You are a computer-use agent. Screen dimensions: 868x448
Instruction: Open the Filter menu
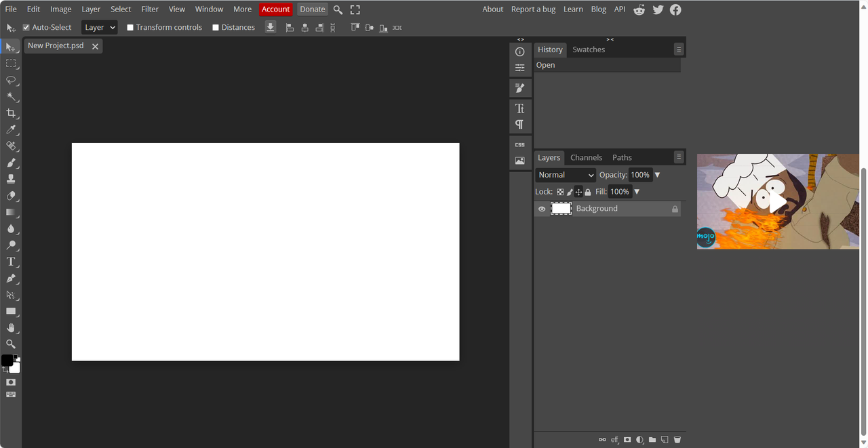coord(150,9)
